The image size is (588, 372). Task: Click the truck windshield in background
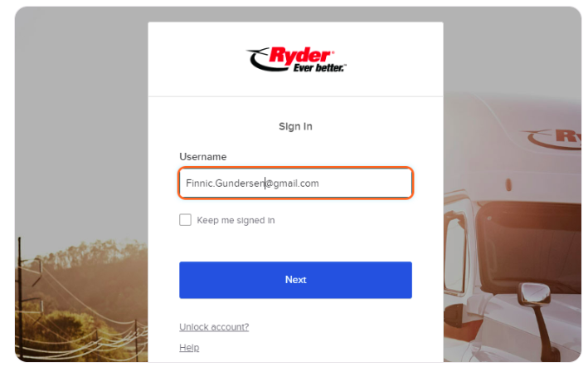532,247
